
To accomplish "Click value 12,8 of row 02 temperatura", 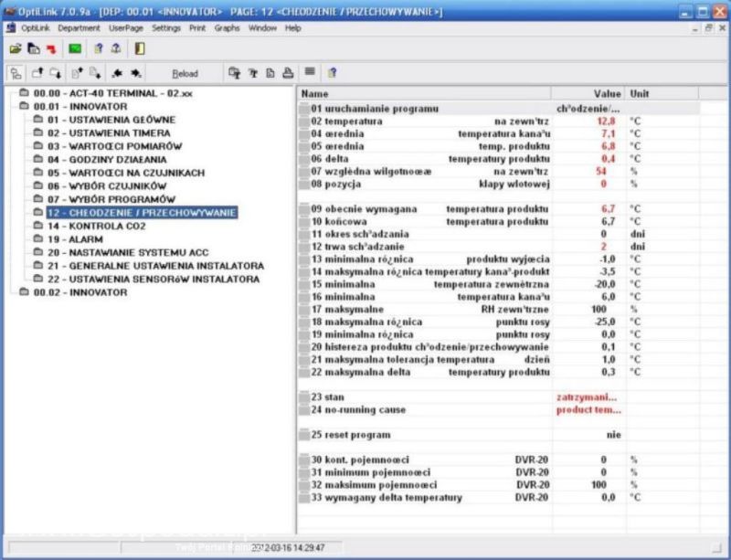I will tap(606, 122).
